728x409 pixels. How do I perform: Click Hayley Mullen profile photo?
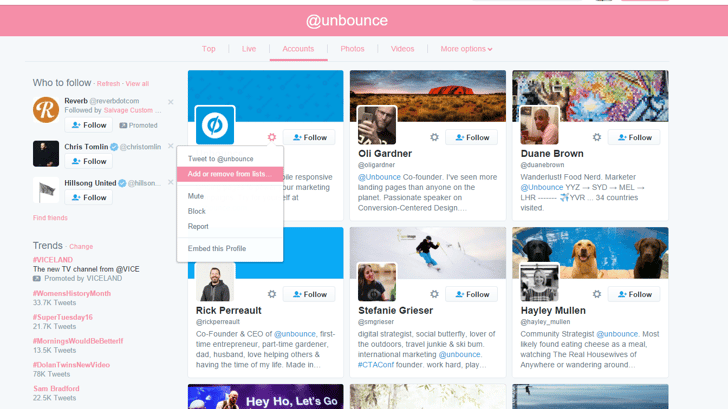[x=540, y=282]
